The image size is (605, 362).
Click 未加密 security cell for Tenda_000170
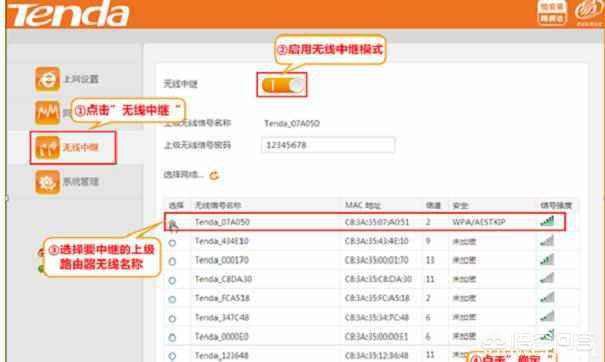[x=464, y=260]
